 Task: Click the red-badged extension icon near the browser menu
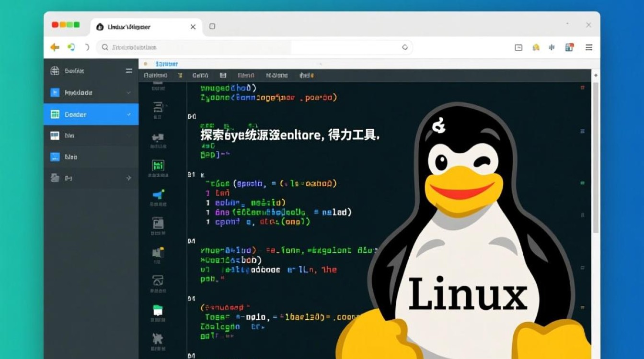(x=569, y=47)
